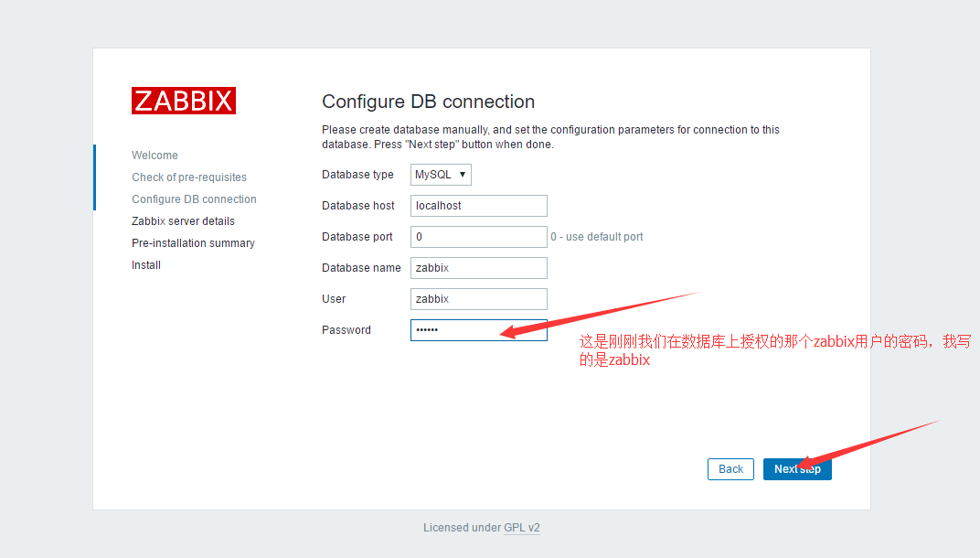Select Zabbix server details step
Viewport: 980px width, 558px height.
click(183, 220)
